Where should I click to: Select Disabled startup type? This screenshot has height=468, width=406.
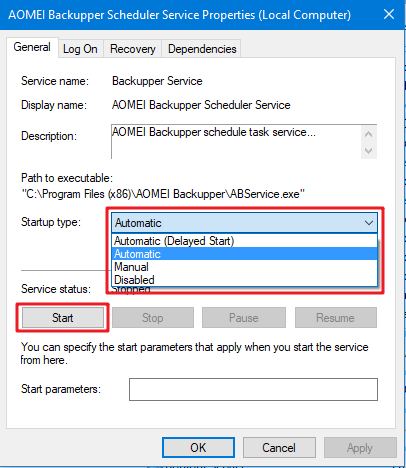(x=244, y=280)
